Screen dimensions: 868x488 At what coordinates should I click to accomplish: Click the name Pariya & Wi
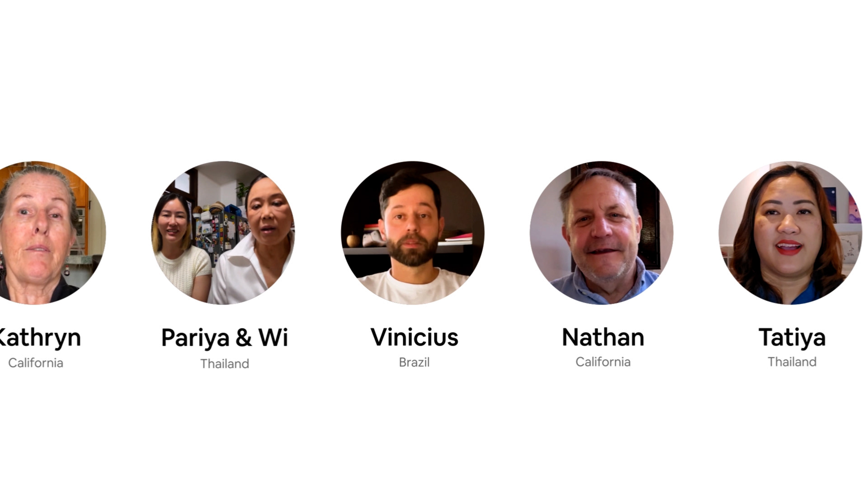pyautogui.click(x=224, y=338)
